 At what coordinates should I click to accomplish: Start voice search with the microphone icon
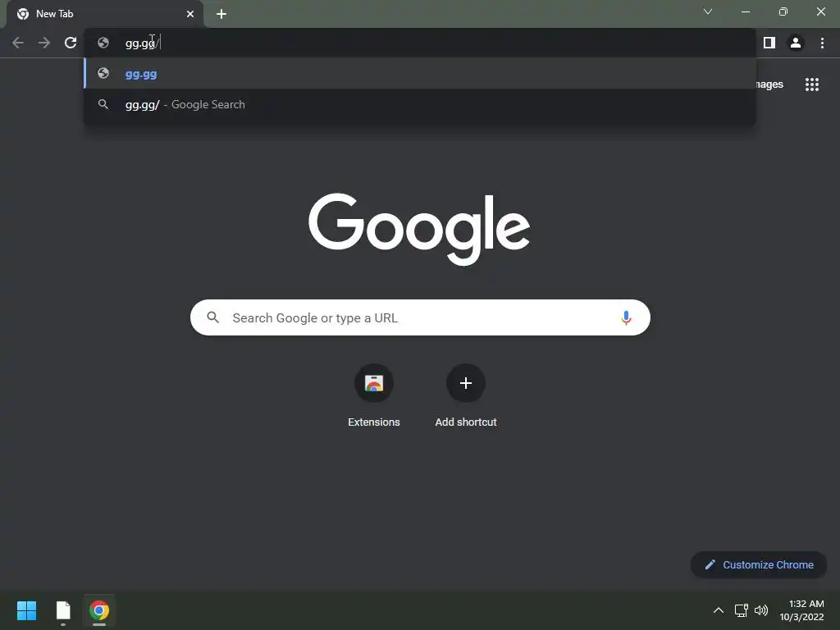626,317
